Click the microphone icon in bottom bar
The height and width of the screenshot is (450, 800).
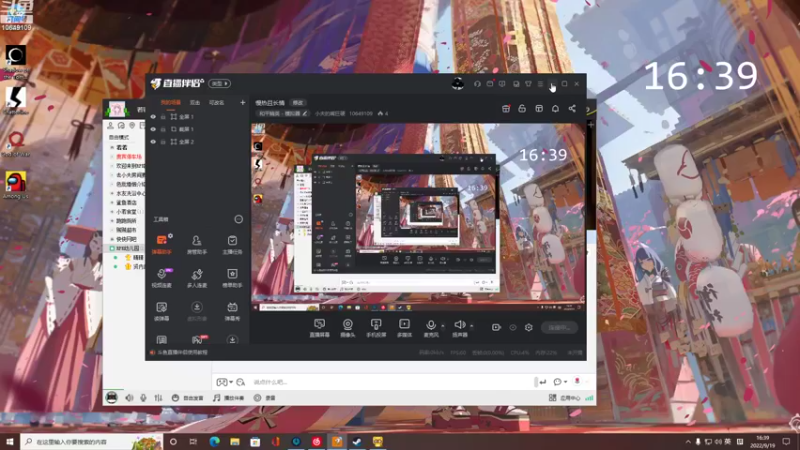point(431,325)
